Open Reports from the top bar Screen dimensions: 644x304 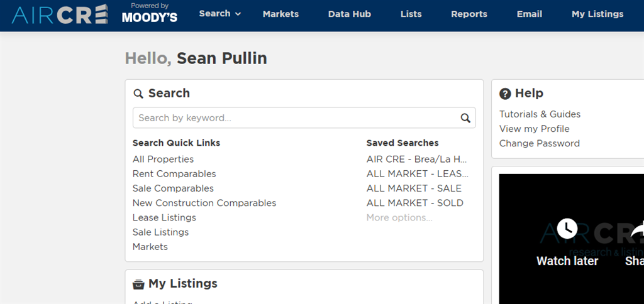tap(469, 14)
